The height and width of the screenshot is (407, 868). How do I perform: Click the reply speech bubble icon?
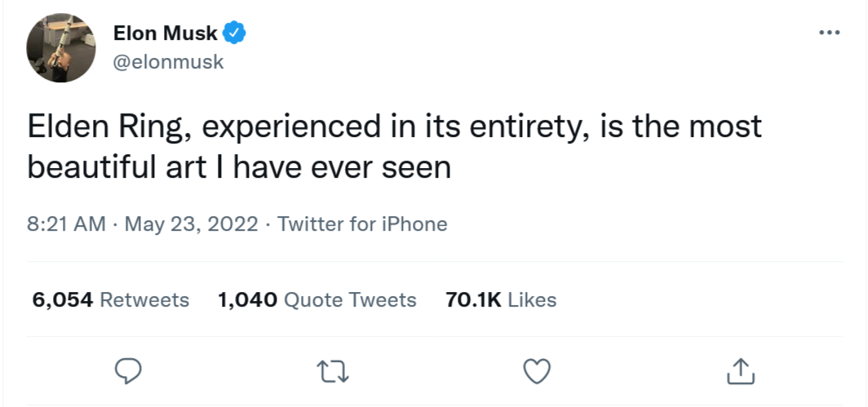click(x=128, y=371)
